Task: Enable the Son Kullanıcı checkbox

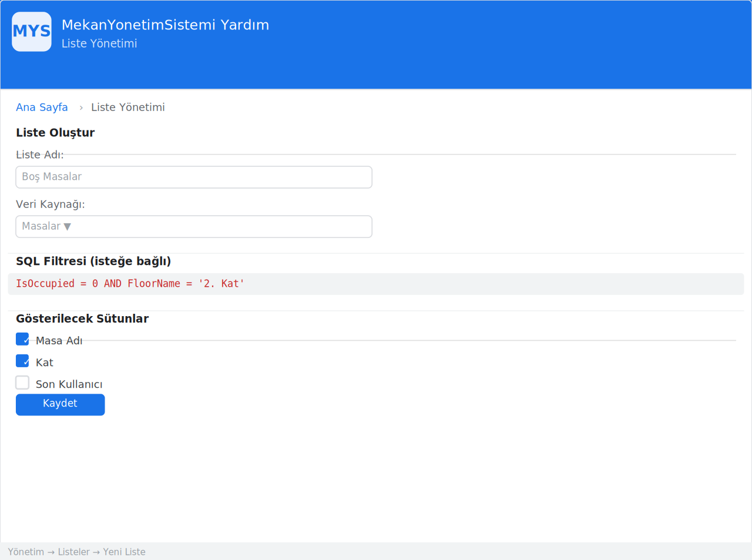Action: tap(22, 383)
